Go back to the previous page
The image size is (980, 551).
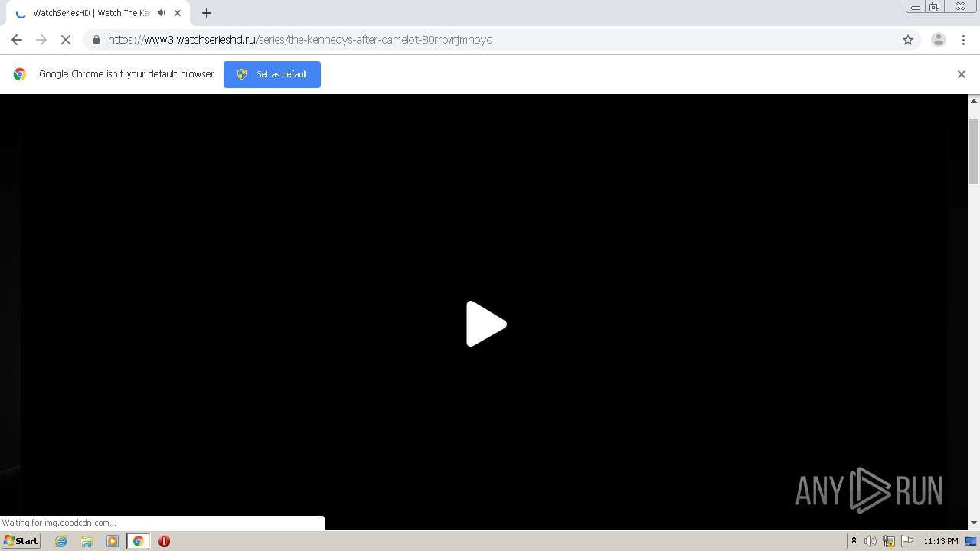coord(17,40)
